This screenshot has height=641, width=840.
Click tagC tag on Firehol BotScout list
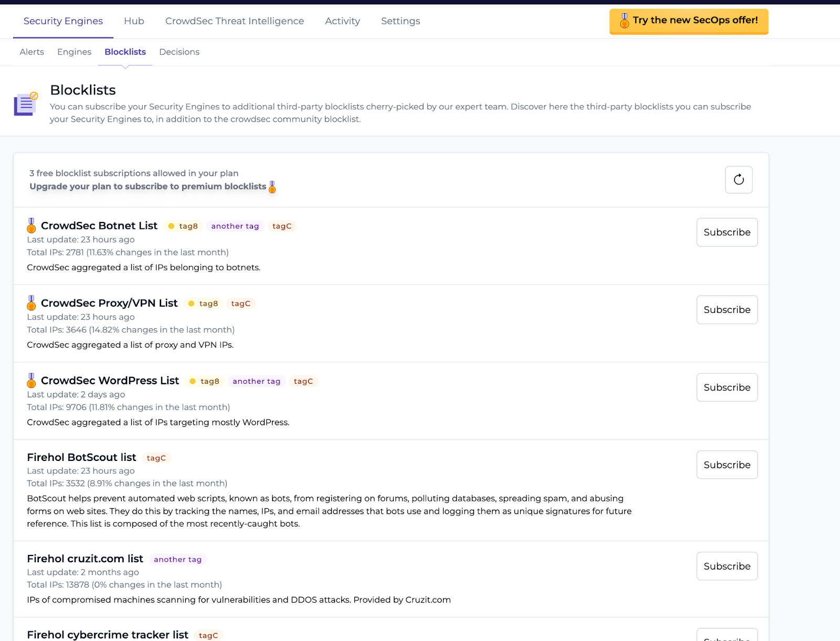pos(156,458)
